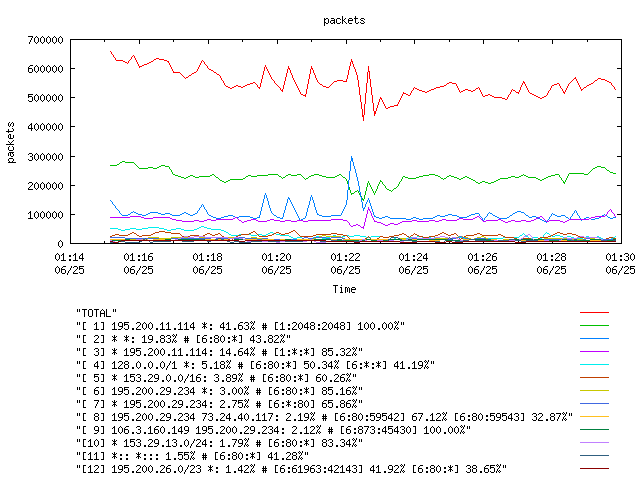Select legend entry [ 8] 195.200.29.234 73.24.40.117
Viewport: 640px width, 480px height.
click(324, 417)
